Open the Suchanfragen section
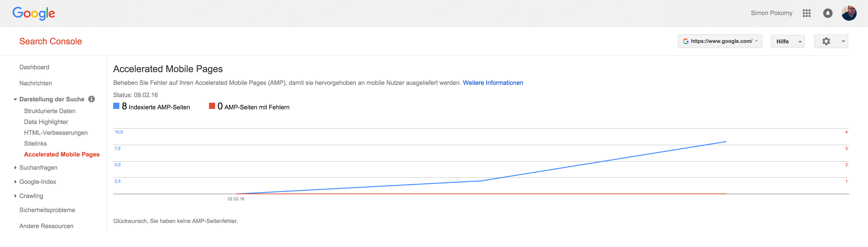Image resolution: width=868 pixels, height=247 pixels. (x=38, y=168)
